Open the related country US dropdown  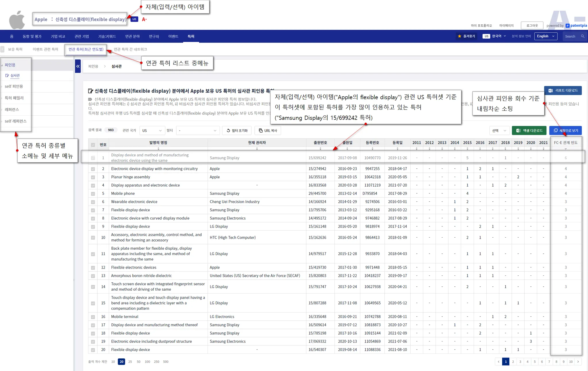(152, 131)
